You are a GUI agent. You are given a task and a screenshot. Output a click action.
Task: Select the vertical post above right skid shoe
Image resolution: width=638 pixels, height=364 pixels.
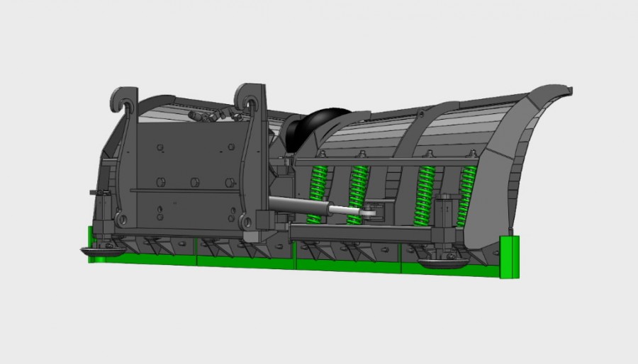[445, 220]
